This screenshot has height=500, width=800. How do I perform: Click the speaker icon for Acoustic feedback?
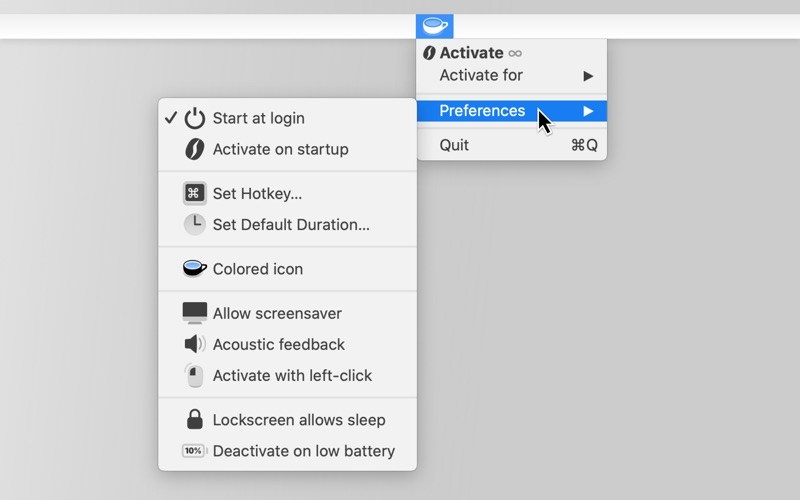[x=195, y=344]
